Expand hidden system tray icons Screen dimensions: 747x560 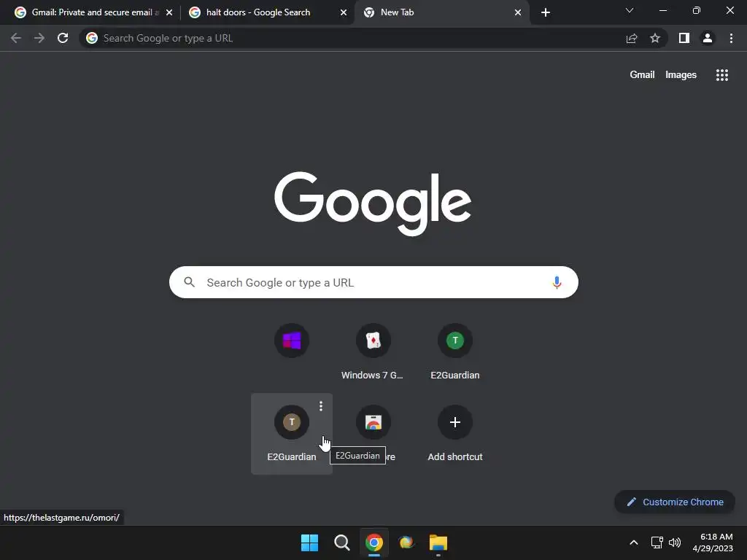click(634, 542)
